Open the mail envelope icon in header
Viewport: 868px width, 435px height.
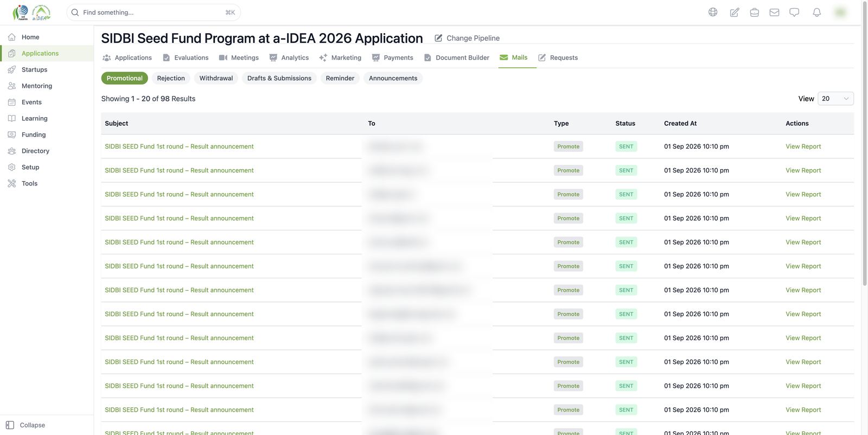pos(774,12)
